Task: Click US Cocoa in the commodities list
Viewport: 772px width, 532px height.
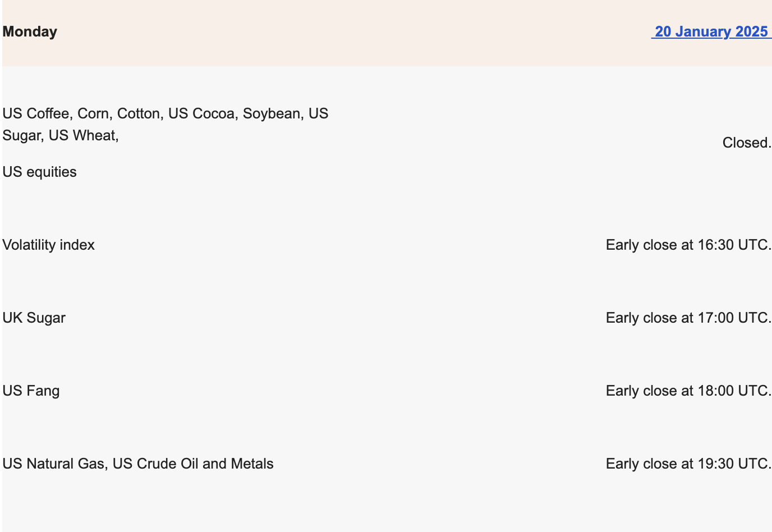Action: (x=201, y=113)
